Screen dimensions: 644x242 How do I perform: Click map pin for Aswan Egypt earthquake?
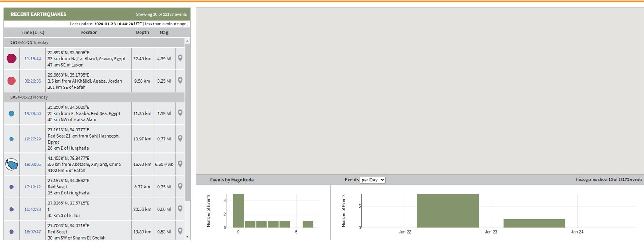[180, 58]
